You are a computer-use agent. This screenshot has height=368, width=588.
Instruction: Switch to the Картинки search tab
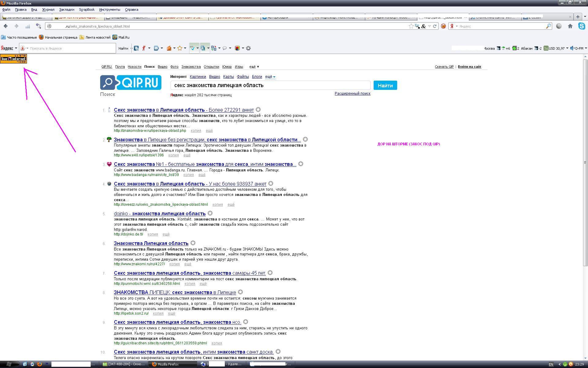tap(198, 77)
